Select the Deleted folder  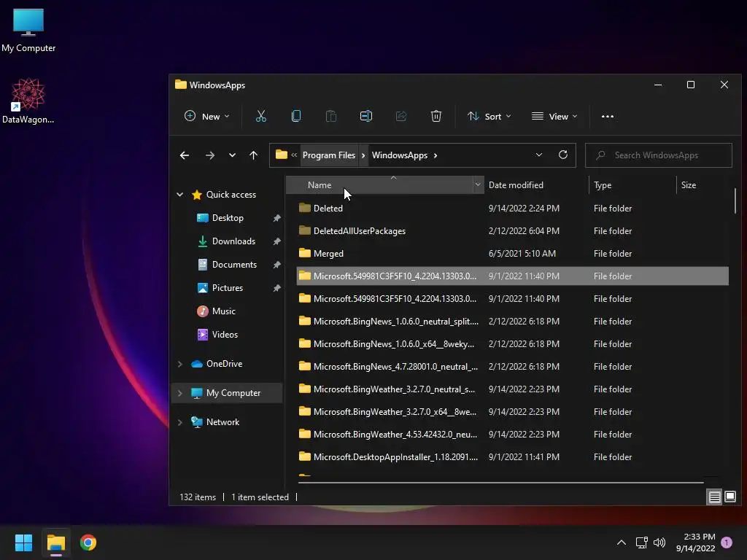click(513, 208)
